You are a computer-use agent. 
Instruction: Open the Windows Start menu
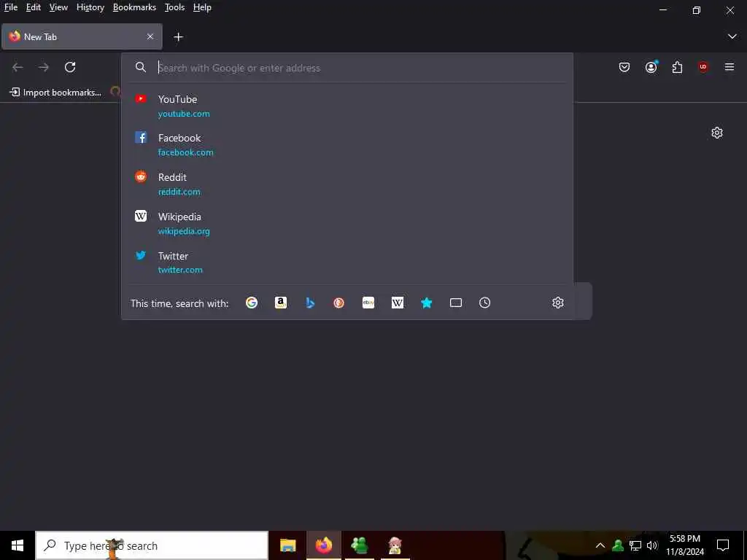click(18, 545)
